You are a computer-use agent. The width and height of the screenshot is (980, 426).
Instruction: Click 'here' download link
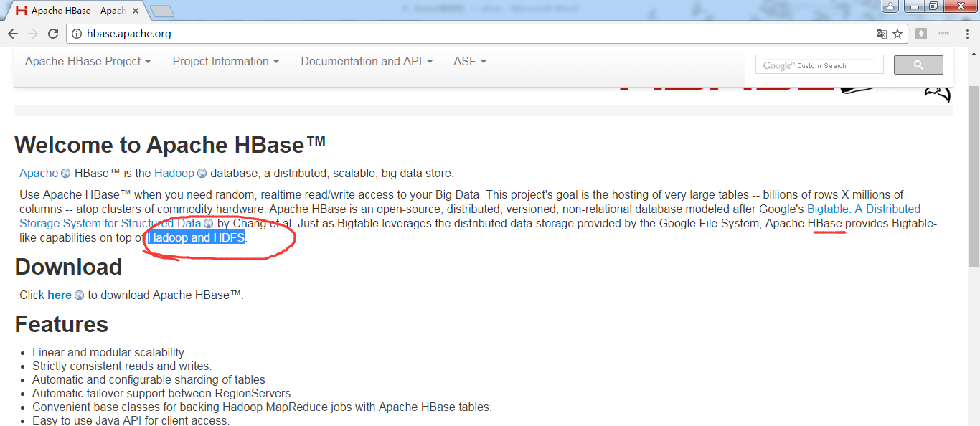pyautogui.click(x=60, y=295)
